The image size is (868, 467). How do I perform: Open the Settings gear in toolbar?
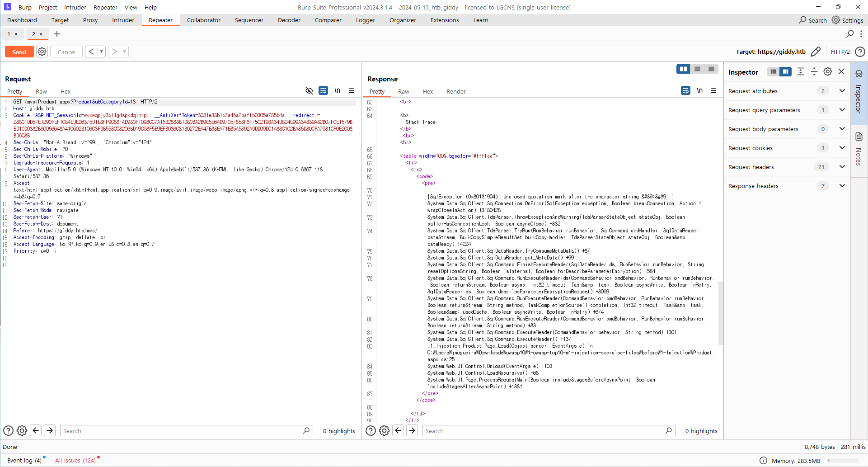[x=848, y=20]
